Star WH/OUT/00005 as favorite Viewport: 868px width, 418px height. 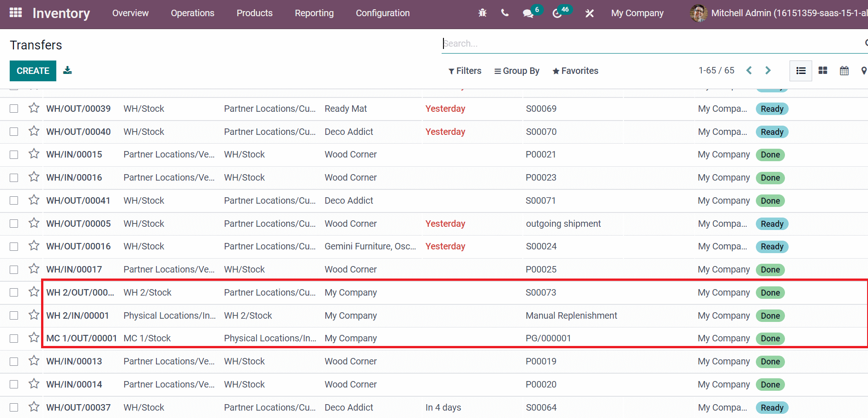[x=34, y=223]
